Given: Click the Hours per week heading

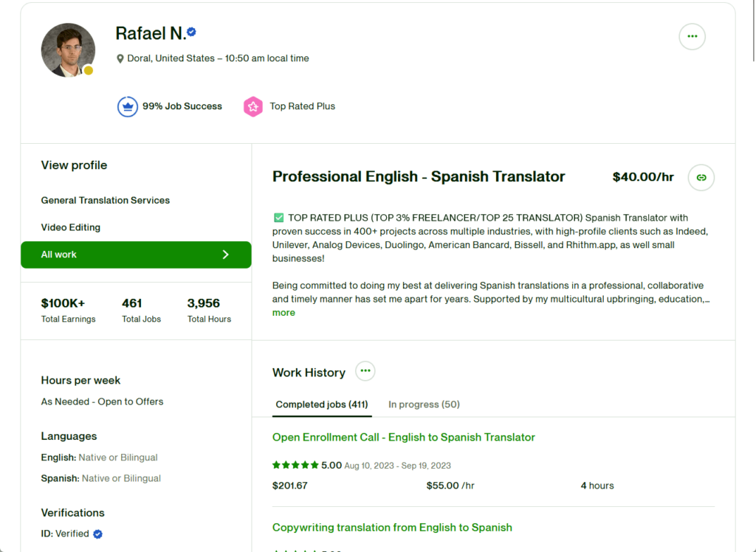Looking at the screenshot, I should tap(80, 380).
